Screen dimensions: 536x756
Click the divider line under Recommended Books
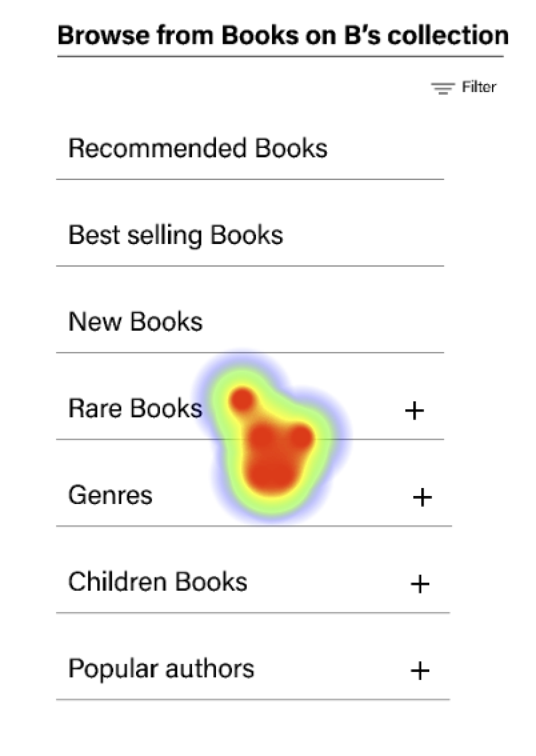point(250,179)
